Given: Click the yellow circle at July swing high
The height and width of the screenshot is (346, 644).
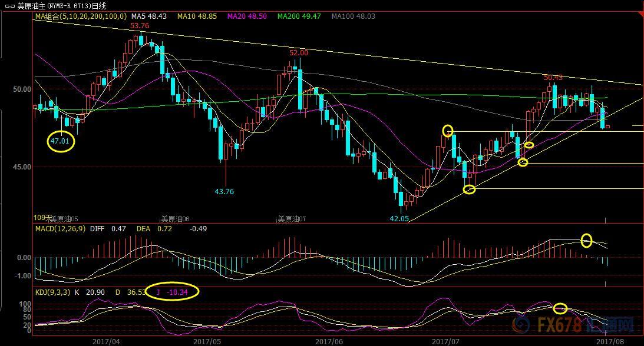Looking at the screenshot, I should (x=448, y=131).
